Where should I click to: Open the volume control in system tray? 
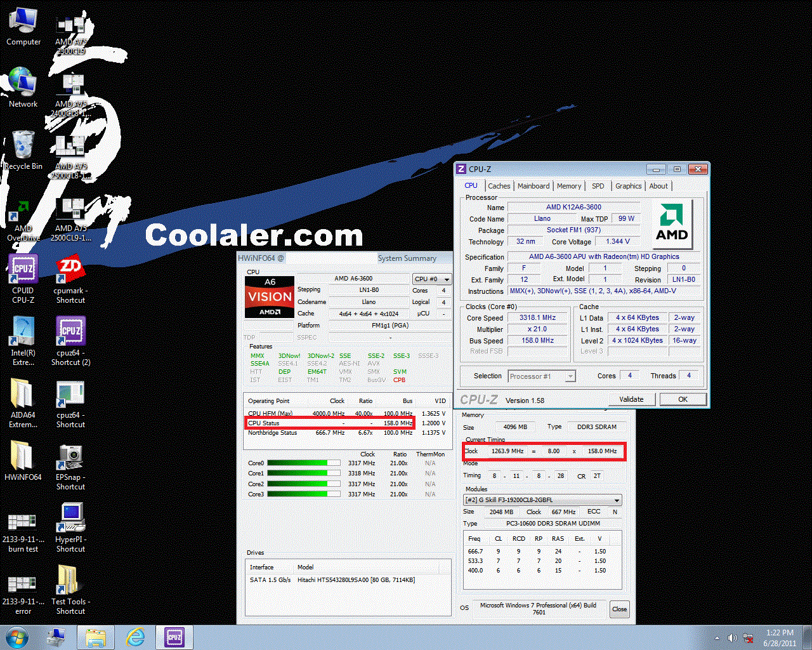(x=732, y=638)
